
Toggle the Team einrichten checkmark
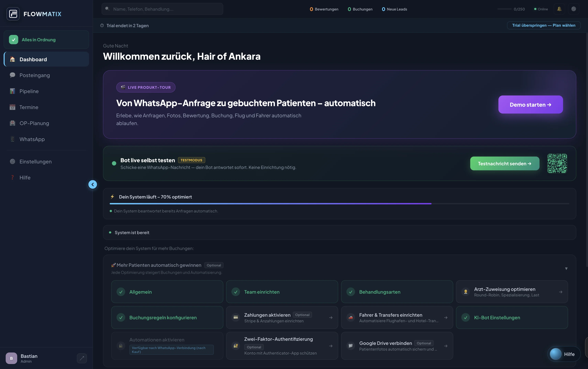click(236, 292)
